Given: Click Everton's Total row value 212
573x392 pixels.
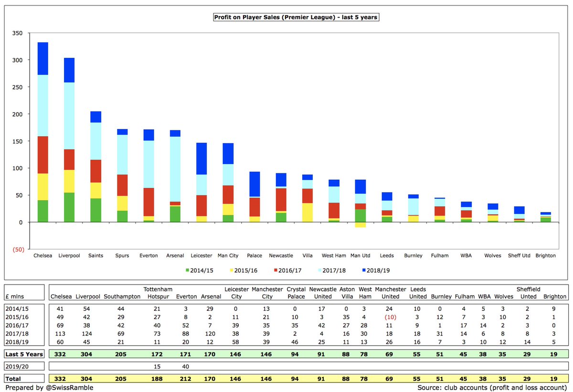Looking at the screenshot, I should pyautogui.click(x=185, y=379).
